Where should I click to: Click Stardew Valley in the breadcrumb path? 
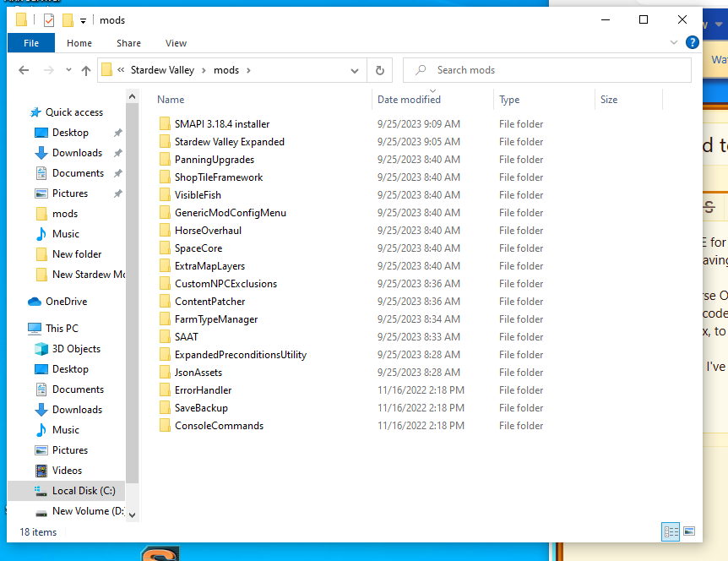(x=162, y=70)
